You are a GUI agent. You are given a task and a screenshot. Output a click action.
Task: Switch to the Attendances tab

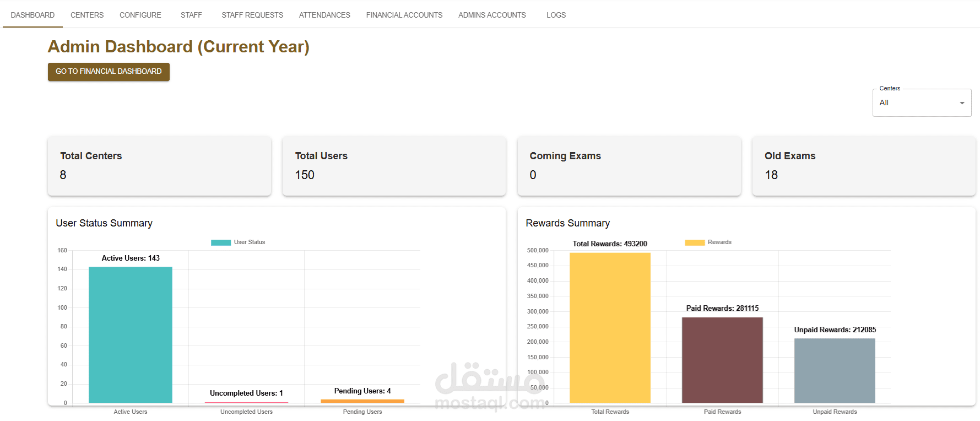tap(324, 15)
